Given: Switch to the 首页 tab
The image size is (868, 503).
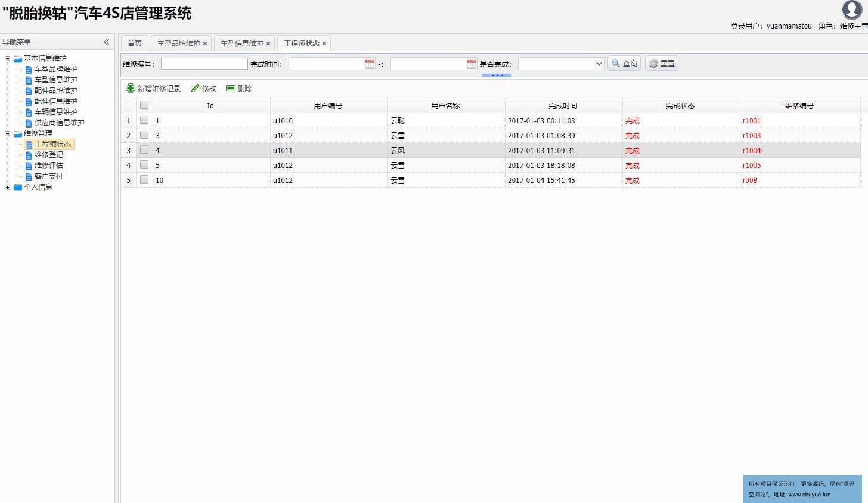Looking at the screenshot, I should [135, 43].
